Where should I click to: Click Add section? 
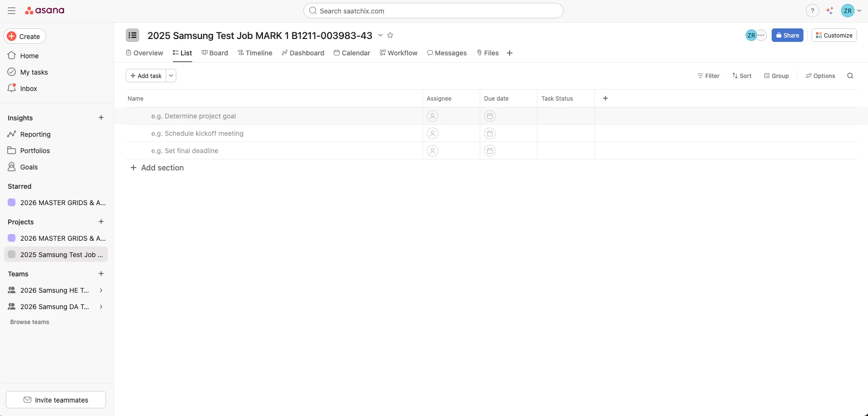click(x=157, y=168)
